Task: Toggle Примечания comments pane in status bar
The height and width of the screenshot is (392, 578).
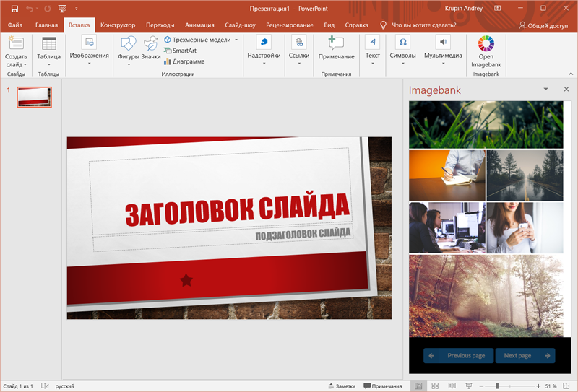Action: tap(382, 386)
